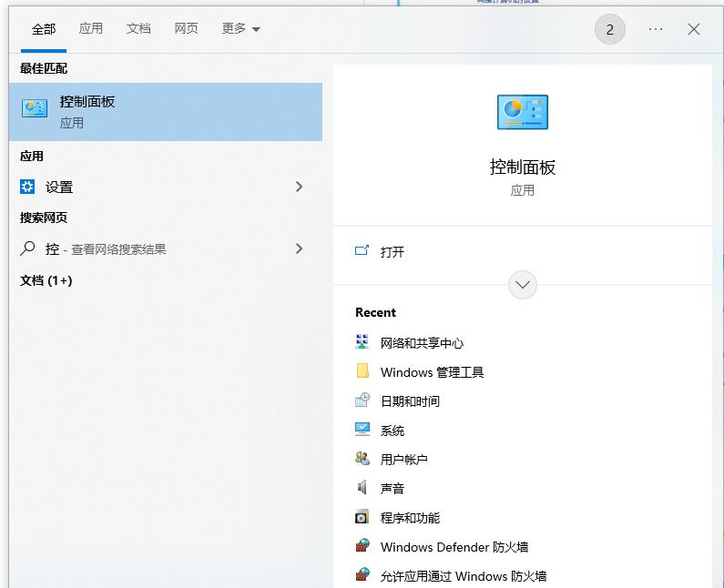The height and width of the screenshot is (588, 724).
Task: Open recent item 允许应用通过 Windows 防火墙
Action: click(x=464, y=576)
